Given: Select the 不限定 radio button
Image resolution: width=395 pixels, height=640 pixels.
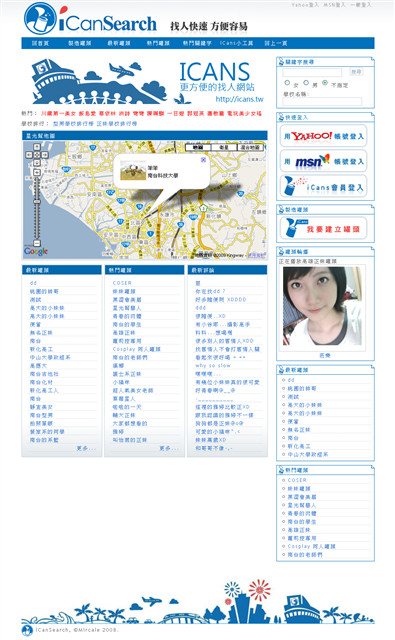Looking at the screenshot, I should coord(325,82).
